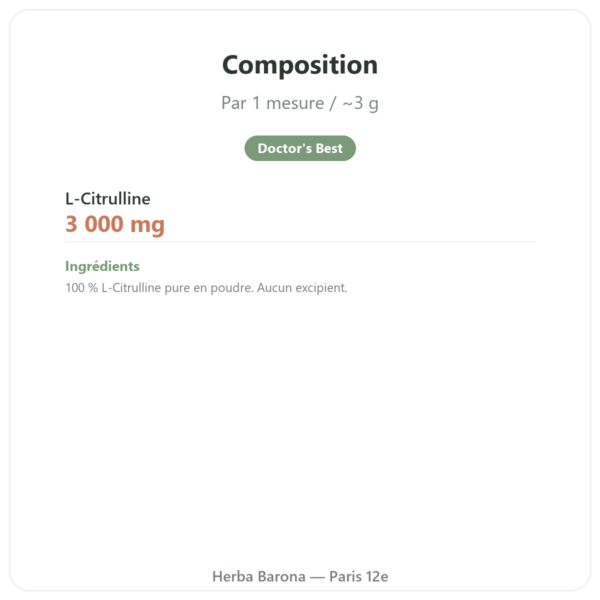Click the Doctor's Best green badge
Viewport: 600px width, 600px height.
(x=300, y=148)
